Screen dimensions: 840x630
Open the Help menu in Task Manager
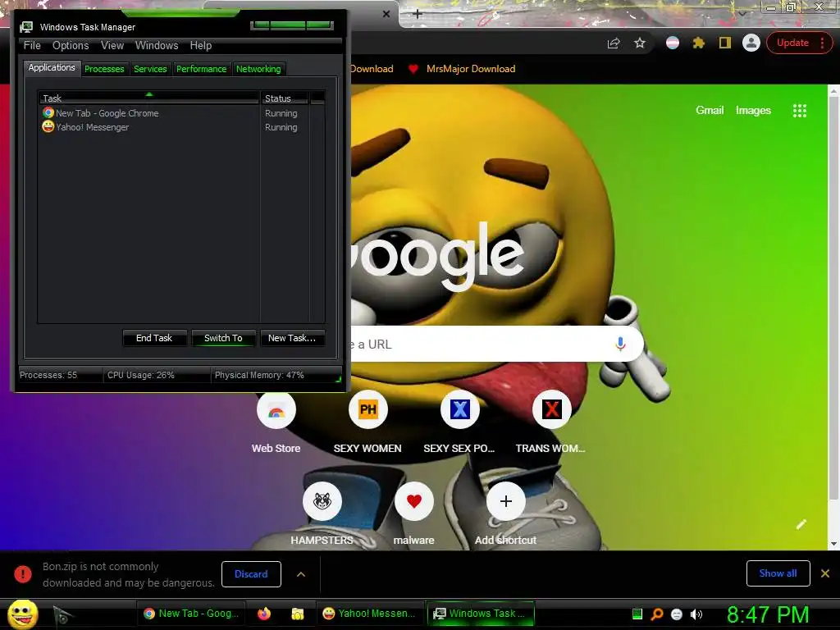201,46
